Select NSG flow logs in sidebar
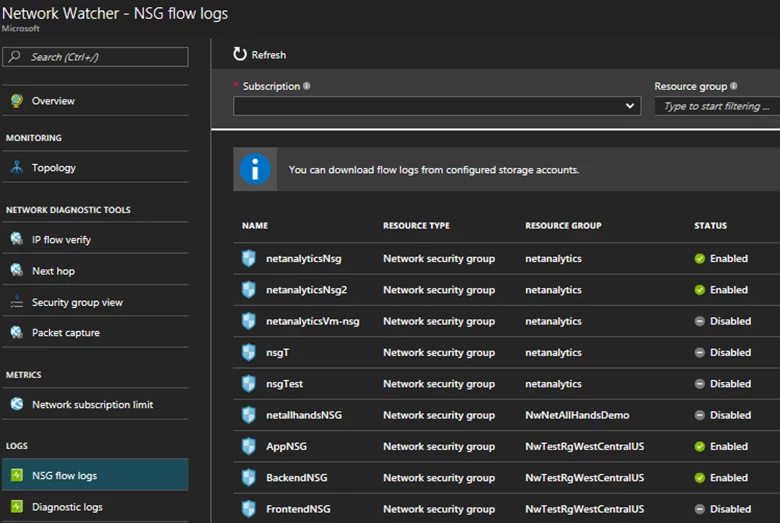Screen dimensions: 780x523 tap(95, 475)
